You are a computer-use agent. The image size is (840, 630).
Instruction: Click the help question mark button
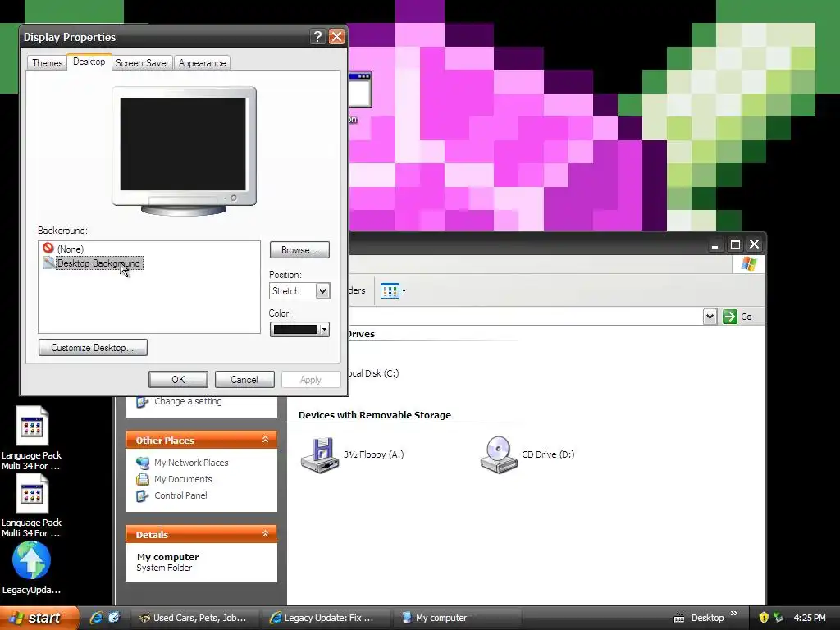click(x=317, y=36)
